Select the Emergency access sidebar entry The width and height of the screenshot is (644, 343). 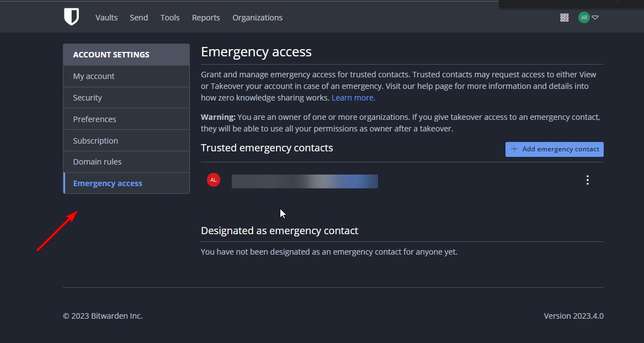[108, 183]
